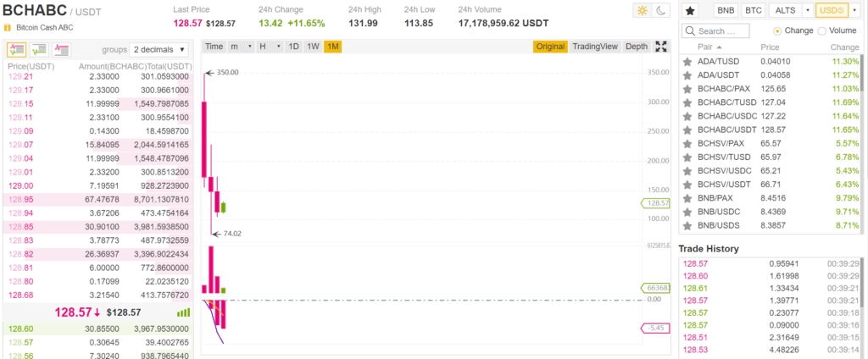Favorite the BNB/USDS pair star
This screenshot has width=868, height=359.
point(687,226)
